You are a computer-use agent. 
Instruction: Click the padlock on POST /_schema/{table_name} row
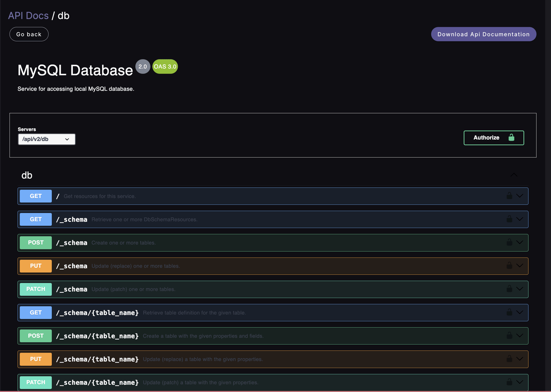pyautogui.click(x=509, y=336)
